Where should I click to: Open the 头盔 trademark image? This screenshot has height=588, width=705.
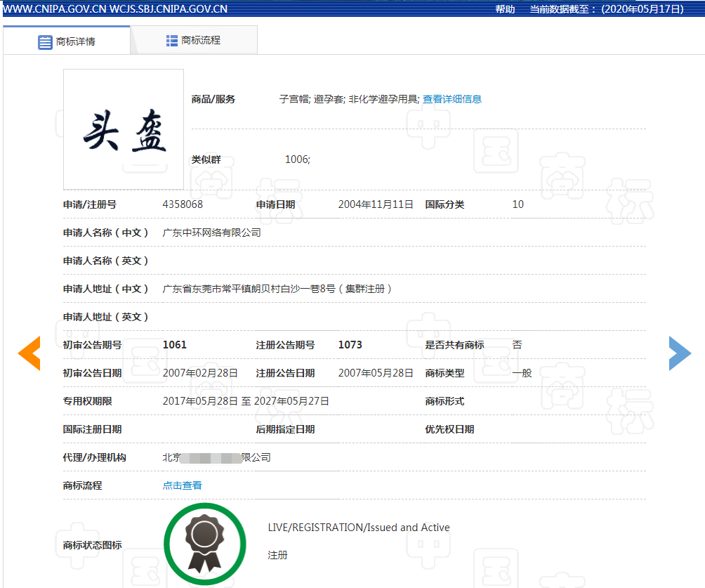[124, 129]
